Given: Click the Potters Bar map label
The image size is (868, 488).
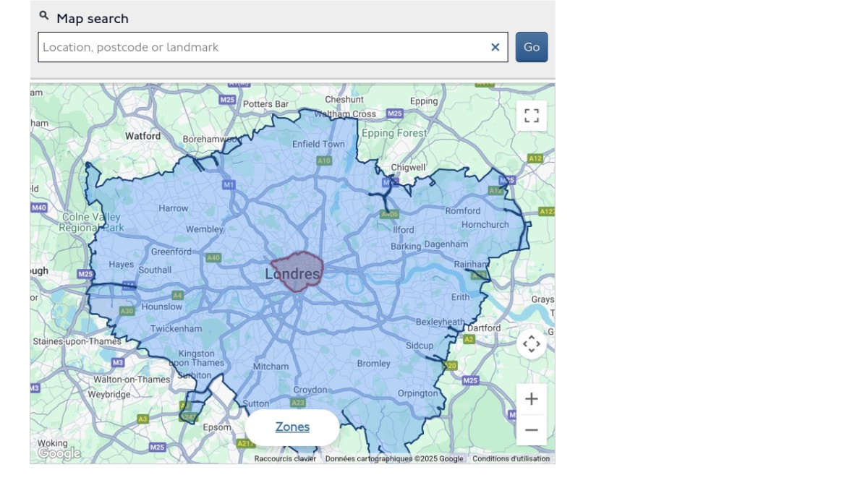Looking at the screenshot, I should click(x=265, y=104).
